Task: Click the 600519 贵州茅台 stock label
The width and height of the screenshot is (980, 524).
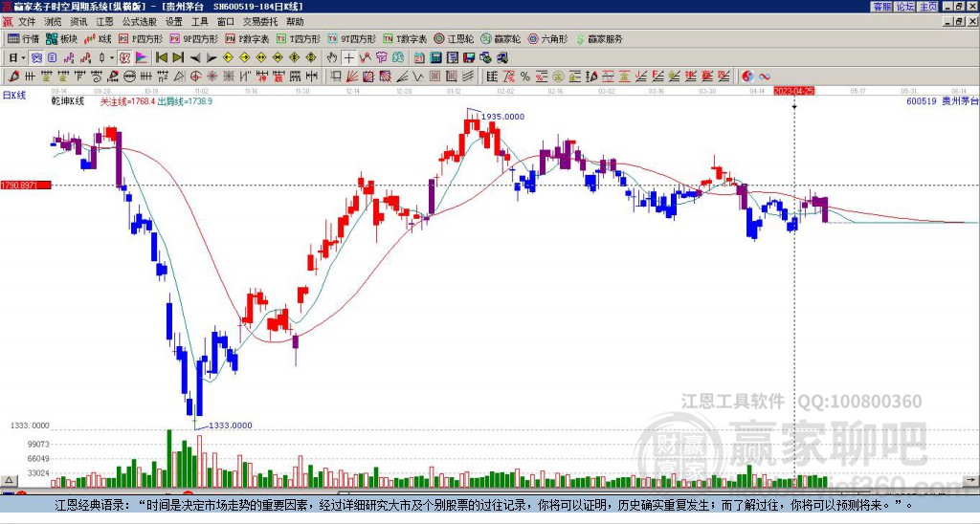Action: [942, 100]
